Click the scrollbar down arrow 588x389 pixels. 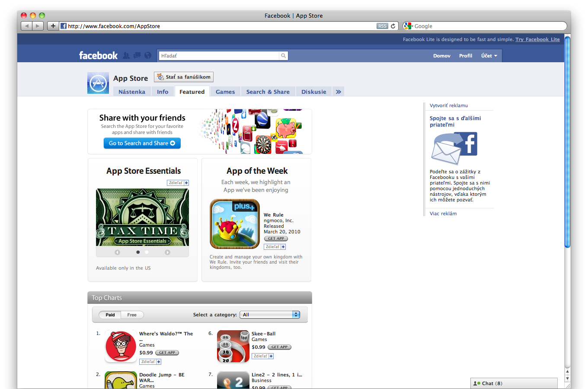click(x=567, y=378)
